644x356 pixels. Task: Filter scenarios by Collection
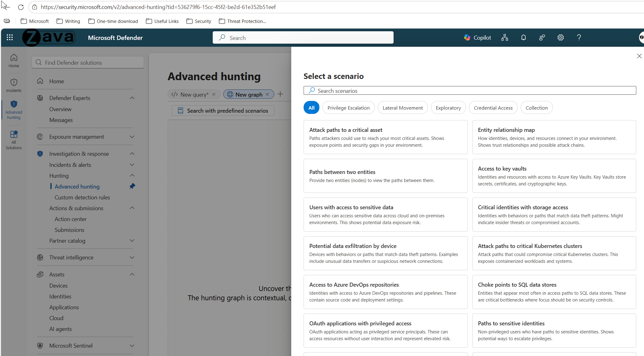(x=536, y=108)
